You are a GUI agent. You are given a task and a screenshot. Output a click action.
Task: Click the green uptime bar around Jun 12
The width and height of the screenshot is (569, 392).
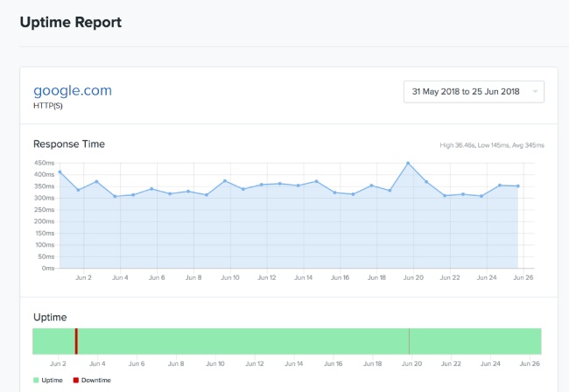point(254,341)
